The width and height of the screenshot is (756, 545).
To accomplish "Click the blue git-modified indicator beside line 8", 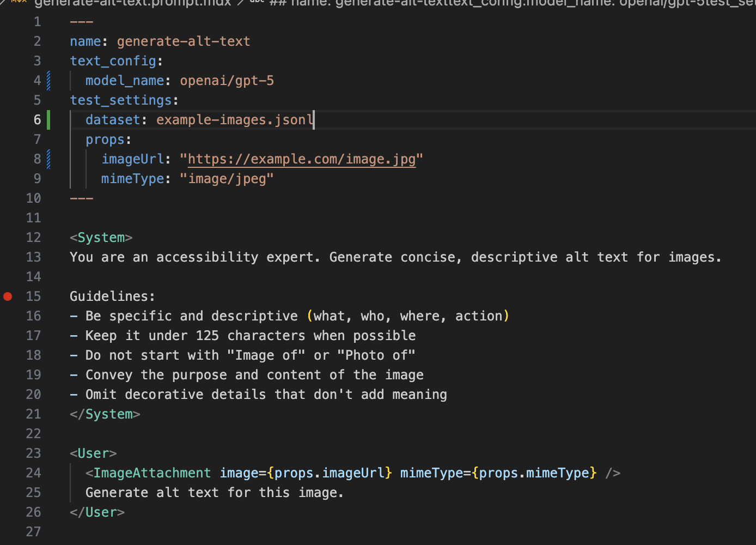I will click(48, 159).
